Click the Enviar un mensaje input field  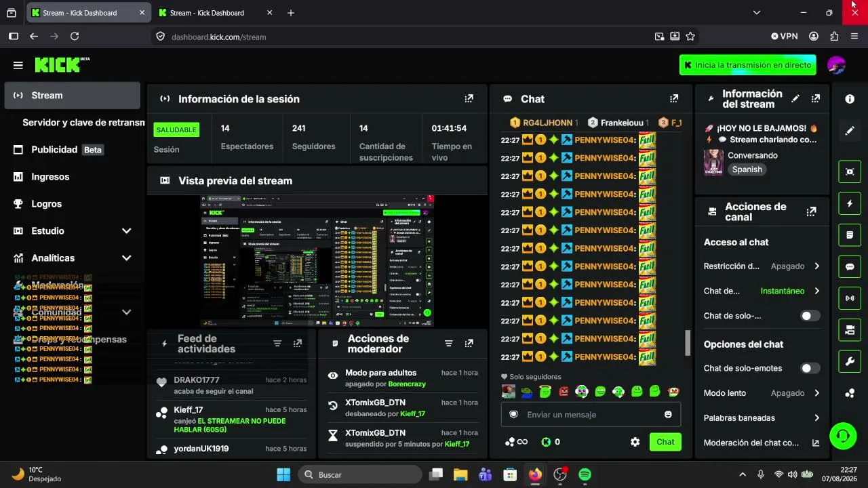(591, 414)
